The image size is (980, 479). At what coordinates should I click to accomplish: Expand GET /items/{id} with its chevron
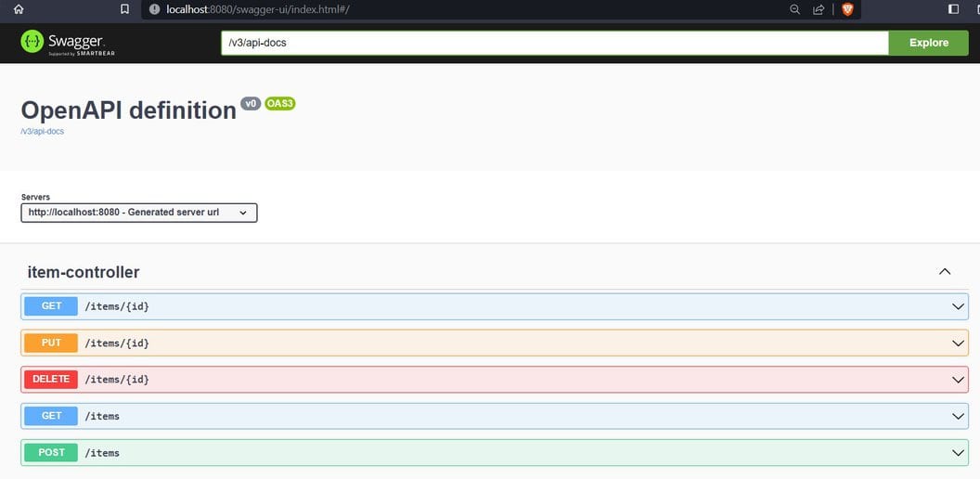coord(958,306)
